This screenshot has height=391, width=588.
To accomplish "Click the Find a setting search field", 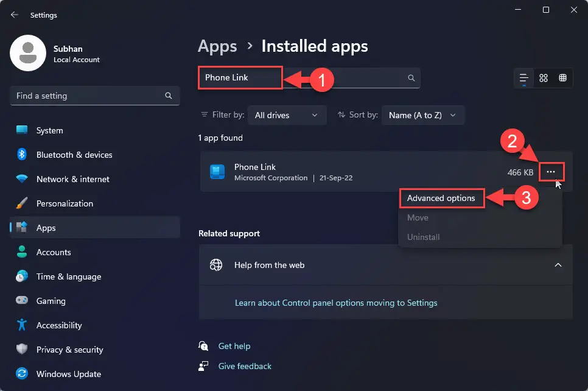I will click(95, 96).
